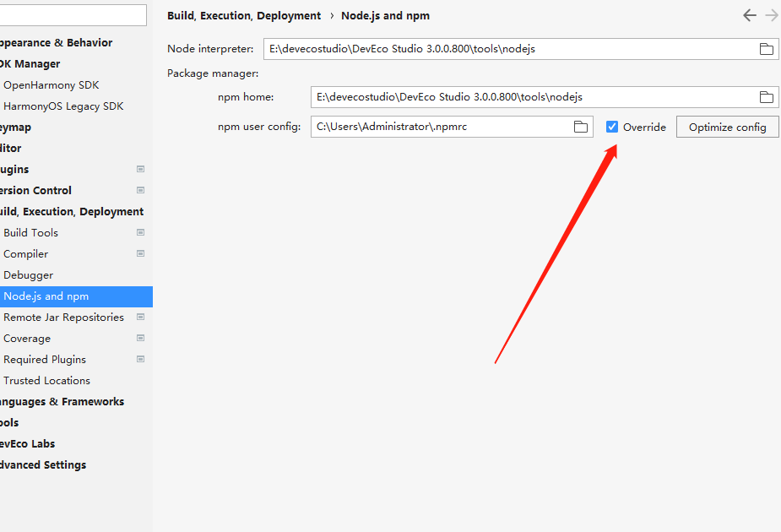
Task: Select Trusted Locations in sidebar
Action: click(46, 380)
